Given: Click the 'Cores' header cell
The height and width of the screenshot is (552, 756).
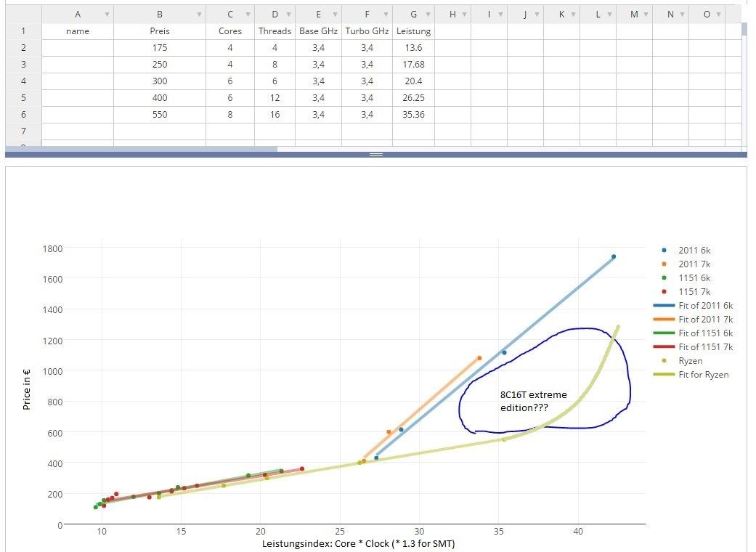Looking at the screenshot, I should (230, 31).
